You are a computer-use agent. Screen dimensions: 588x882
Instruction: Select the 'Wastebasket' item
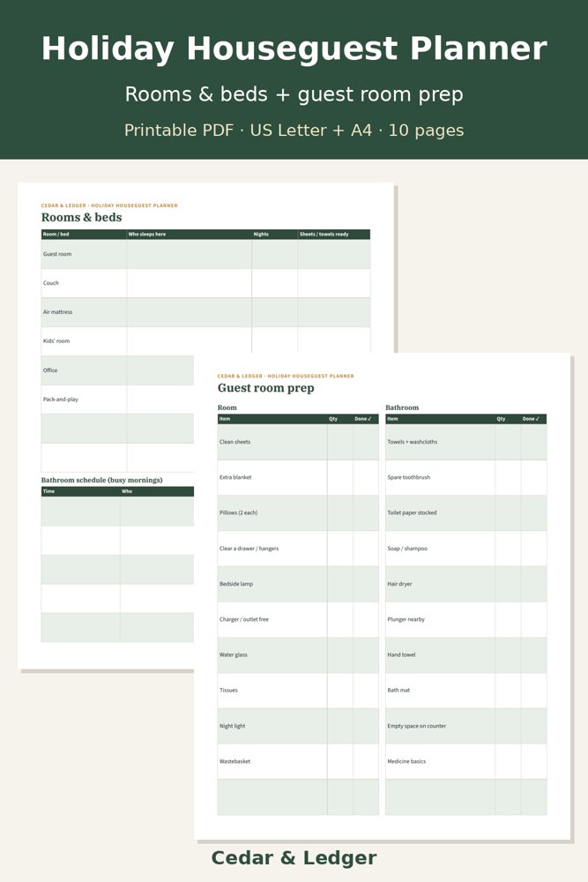[235, 762]
